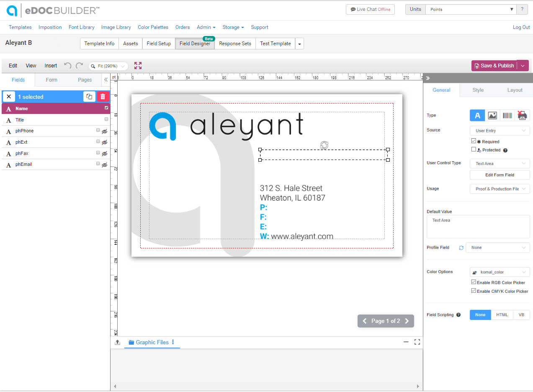Image resolution: width=533 pixels, height=392 pixels.
Task: Open the Response Sets tab
Action: pyautogui.click(x=235, y=44)
